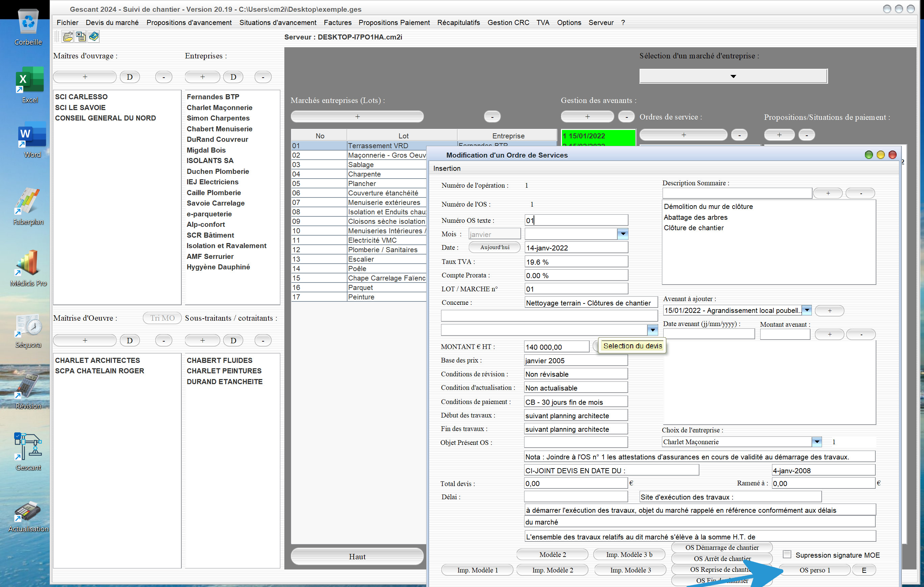The image size is (924, 587).
Task: Open the Fichier menu
Action: pyautogui.click(x=68, y=23)
